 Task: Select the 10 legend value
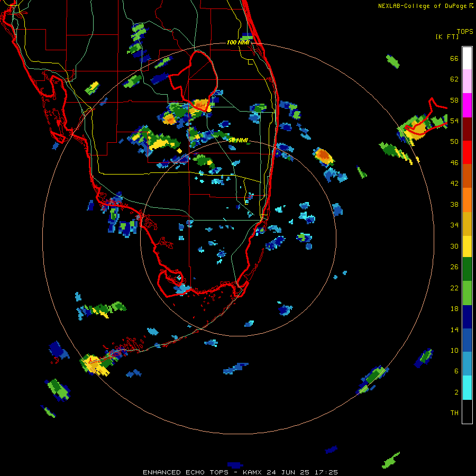tap(454, 350)
